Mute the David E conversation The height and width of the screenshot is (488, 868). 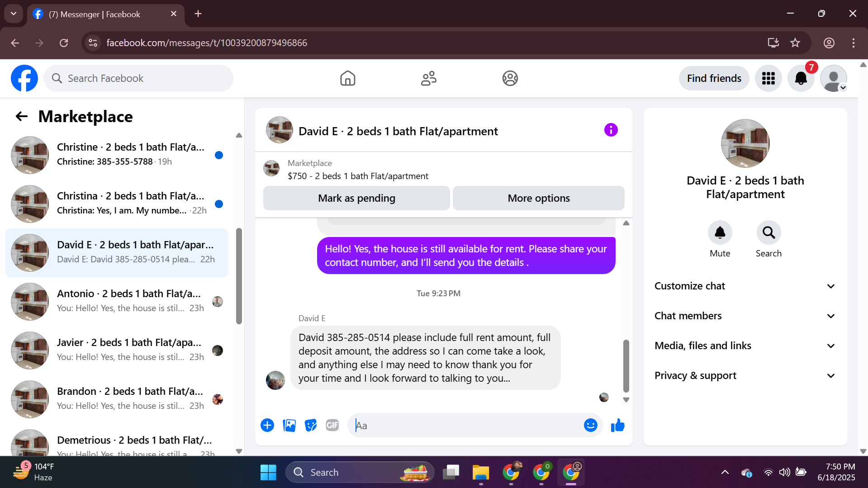720,232
